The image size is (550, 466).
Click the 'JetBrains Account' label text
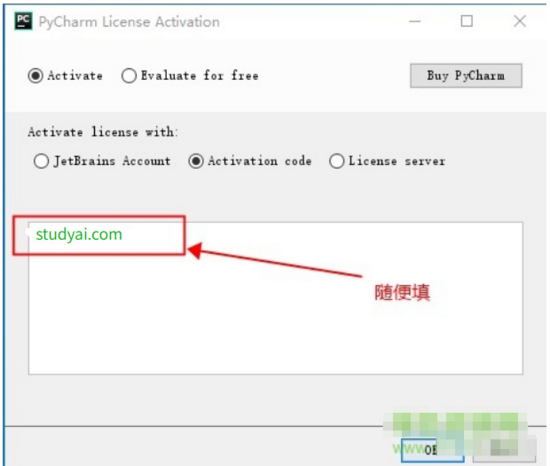[x=112, y=161]
